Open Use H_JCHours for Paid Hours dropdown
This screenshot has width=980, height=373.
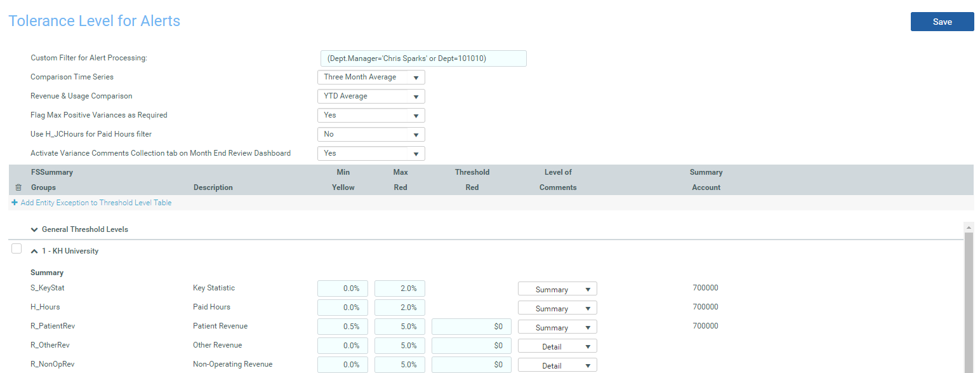371,135
